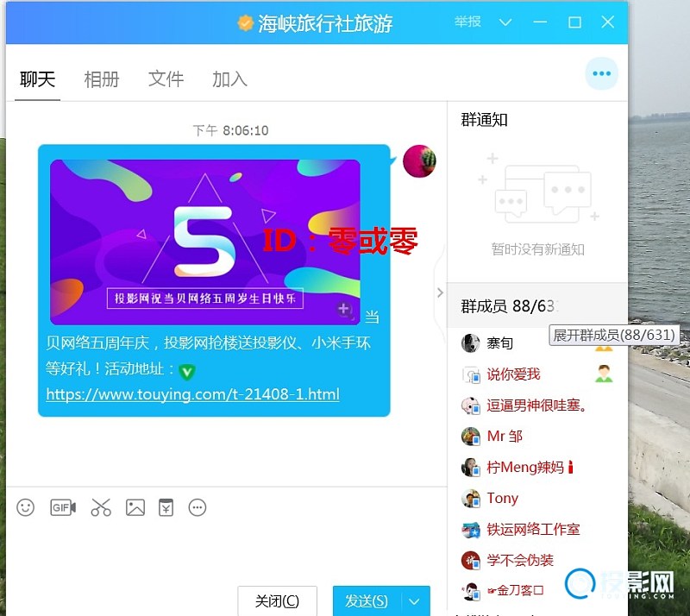
Task: Click the 海峡旅行社旅游 window title
Action: click(325, 23)
